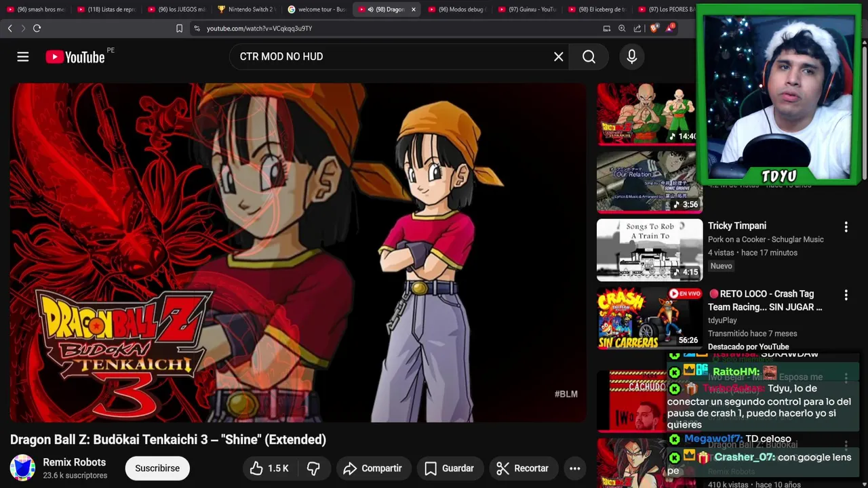Share the page from the address bar
This screenshot has width=868, height=488.
pyautogui.click(x=637, y=28)
